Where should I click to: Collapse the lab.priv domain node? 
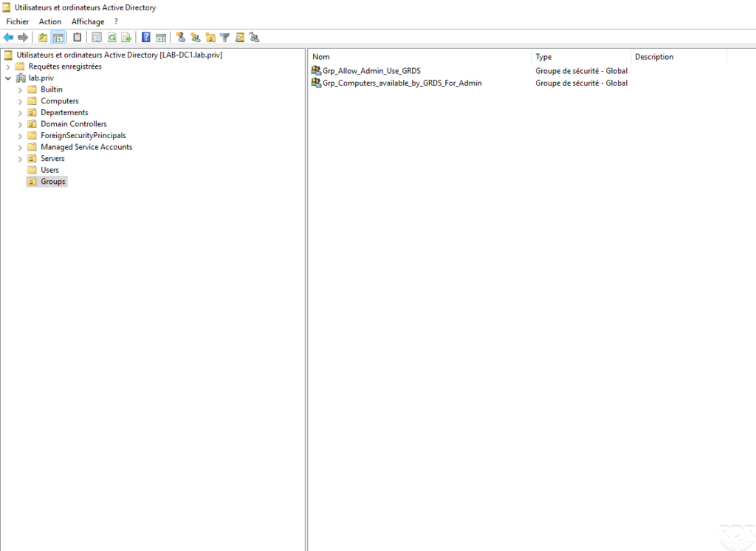(x=8, y=78)
